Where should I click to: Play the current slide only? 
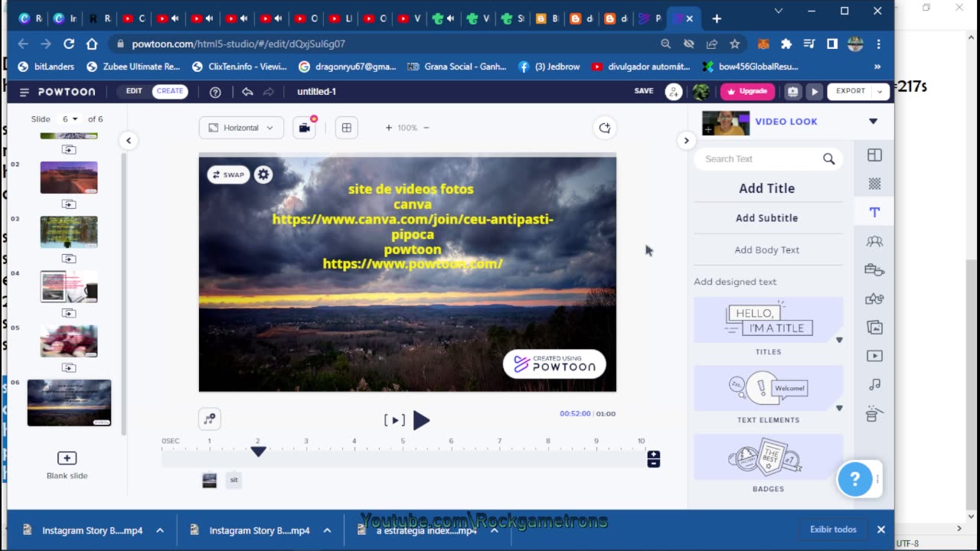point(394,420)
